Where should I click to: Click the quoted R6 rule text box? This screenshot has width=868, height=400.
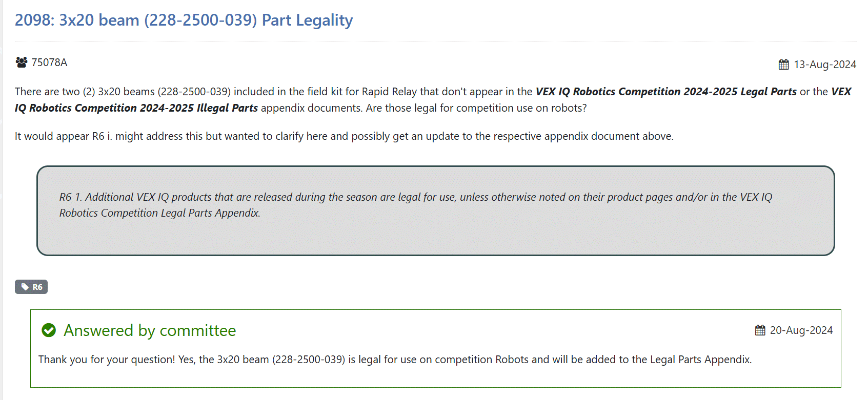click(x=436, y=210)
